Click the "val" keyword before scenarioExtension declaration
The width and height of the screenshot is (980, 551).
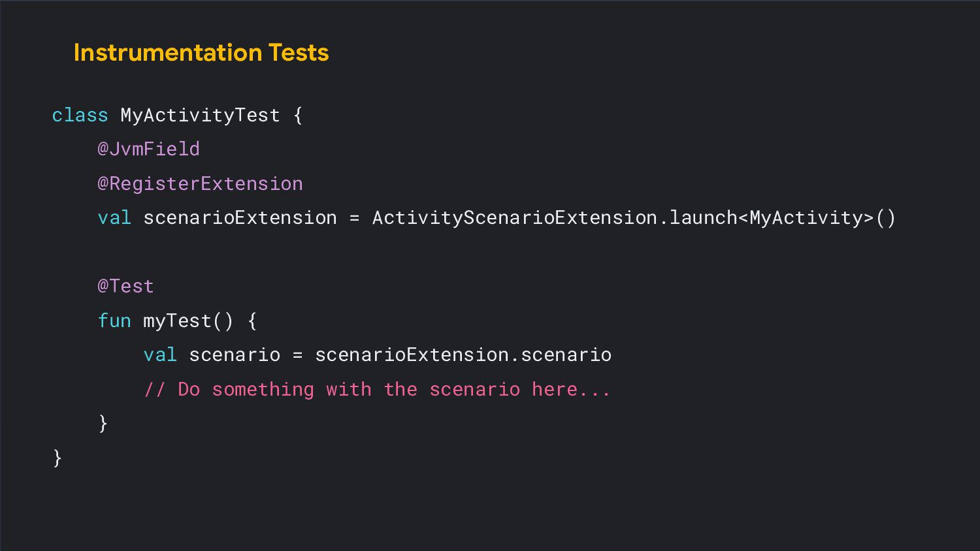click(114, 218)
